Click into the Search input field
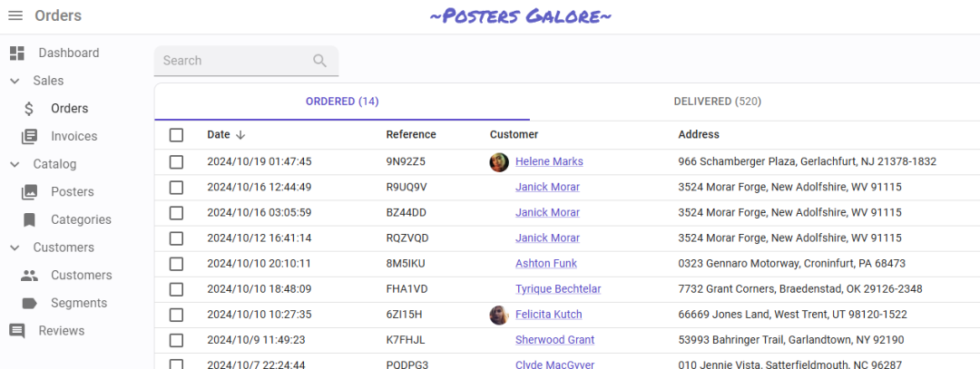The width and height of the screenshot is (980, 369). [x=231, y=61]
